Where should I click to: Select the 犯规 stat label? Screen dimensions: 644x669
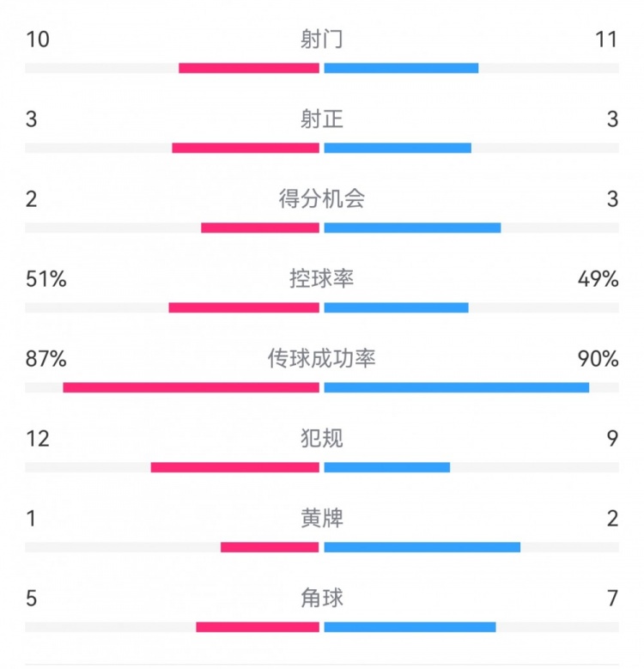[x=322, y=439]
